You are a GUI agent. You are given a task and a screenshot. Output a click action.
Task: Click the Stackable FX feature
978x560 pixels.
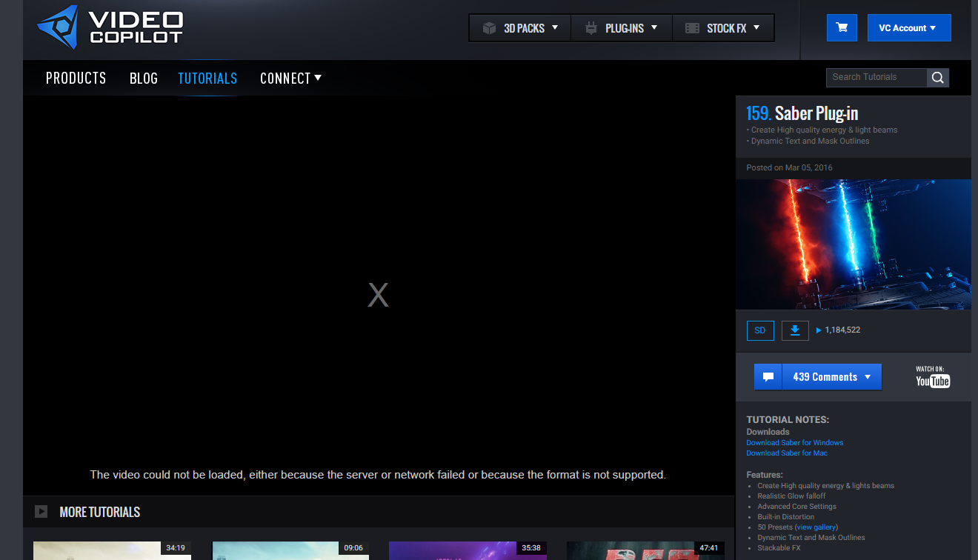779,548
